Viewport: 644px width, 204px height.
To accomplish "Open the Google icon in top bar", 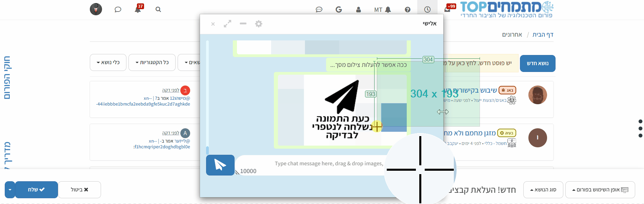I will tap(339, 10).
